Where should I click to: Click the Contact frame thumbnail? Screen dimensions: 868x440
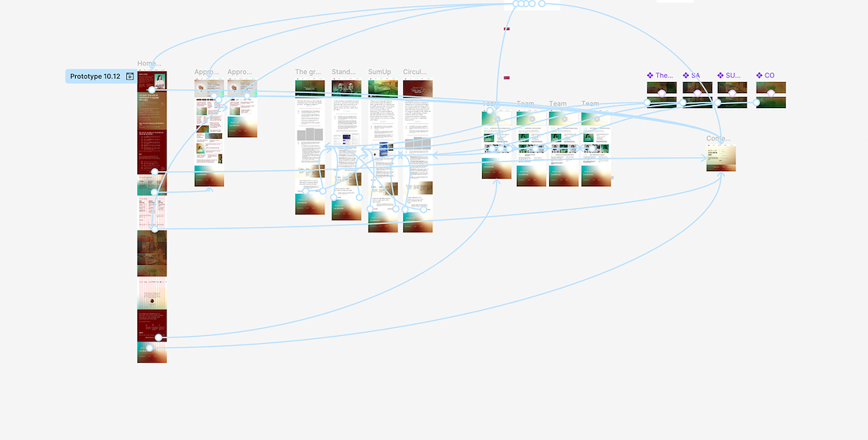click(x=720, y=158)
